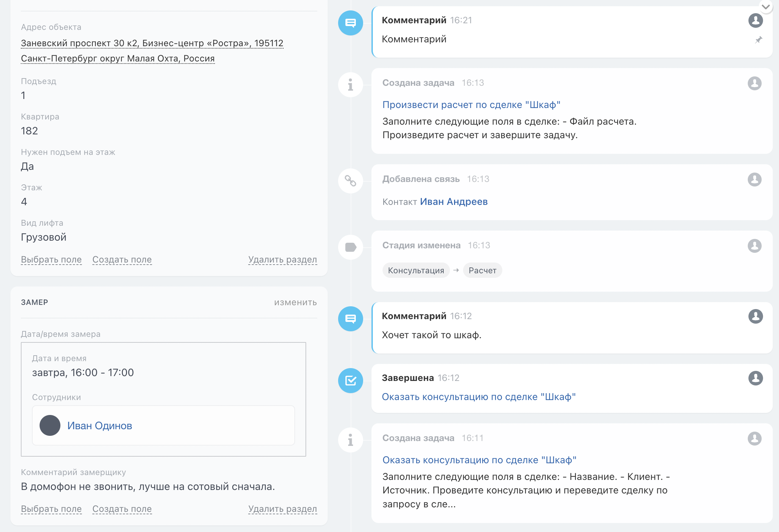Click the link chain icon for added relation
This screenshot has height=532, width=779.
pos(351,181)
